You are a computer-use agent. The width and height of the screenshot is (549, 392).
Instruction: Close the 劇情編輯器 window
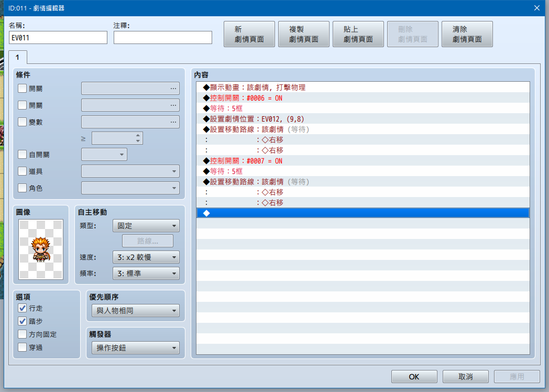(537, 8)
